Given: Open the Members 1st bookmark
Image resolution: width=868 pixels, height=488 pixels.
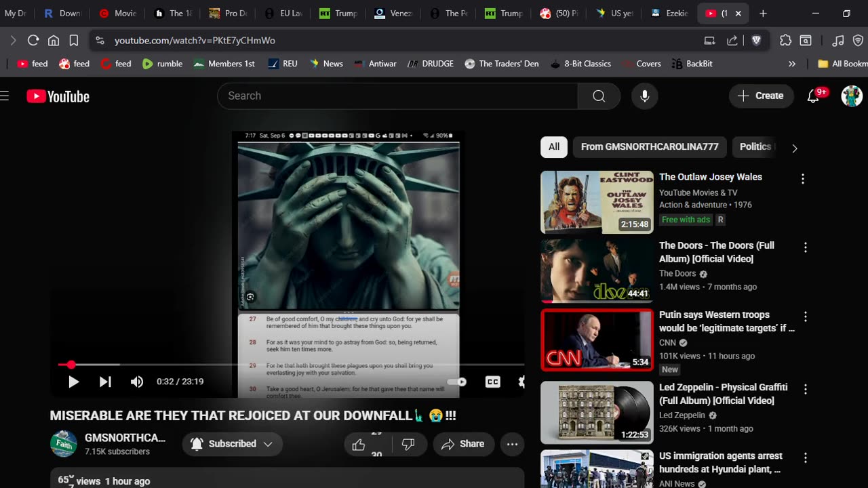Looking at the screenshot, I should (224, 64).
